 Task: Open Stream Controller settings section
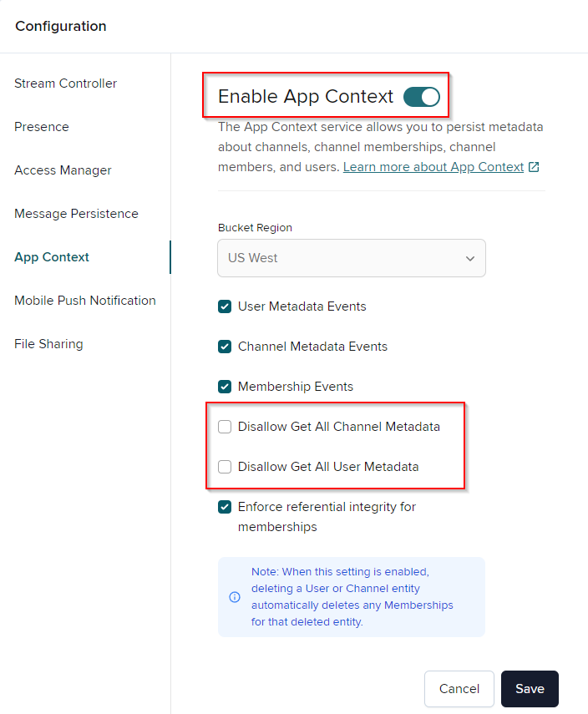coord(65,84)
